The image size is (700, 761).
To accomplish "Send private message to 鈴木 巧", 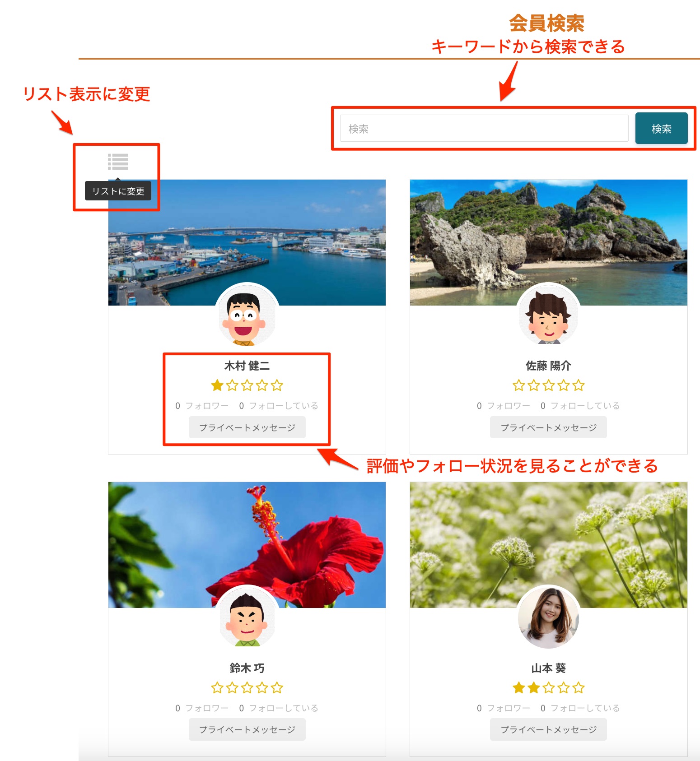I will click(247, 729).
